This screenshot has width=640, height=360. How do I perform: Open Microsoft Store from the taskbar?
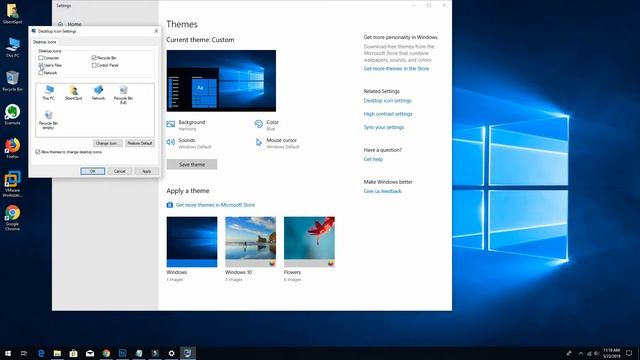coord(73,353)
